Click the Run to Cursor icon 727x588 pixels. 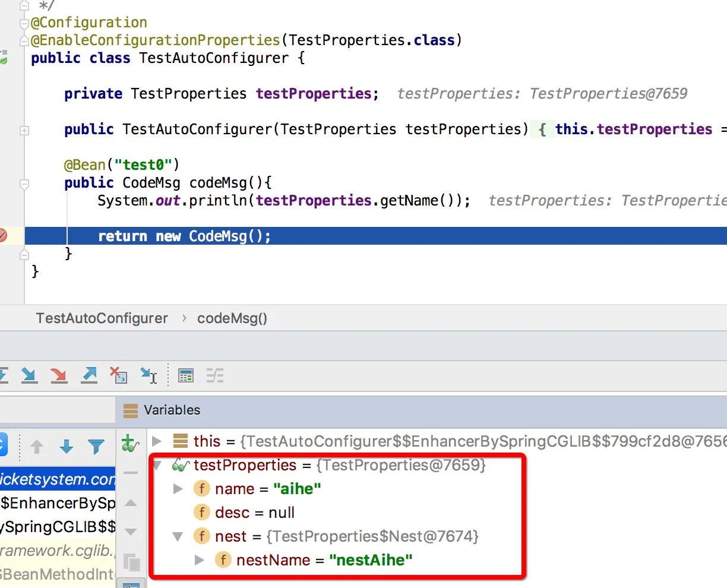tap(148, 375)
